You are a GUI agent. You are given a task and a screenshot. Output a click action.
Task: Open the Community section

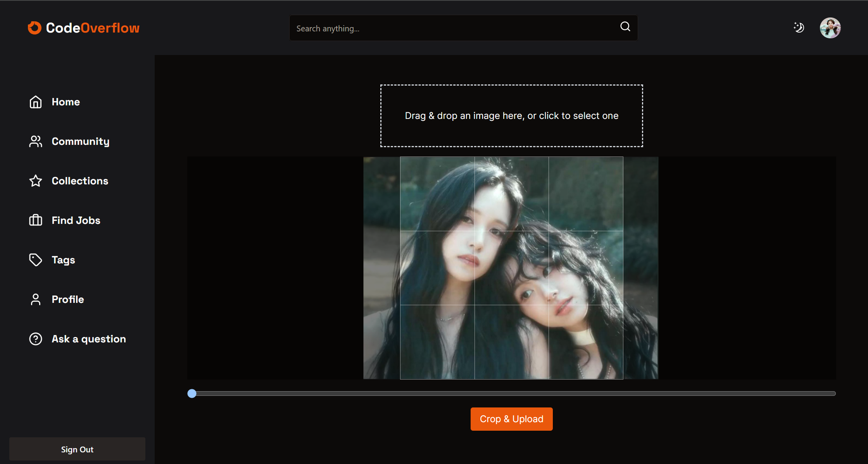tap(81, 141)
